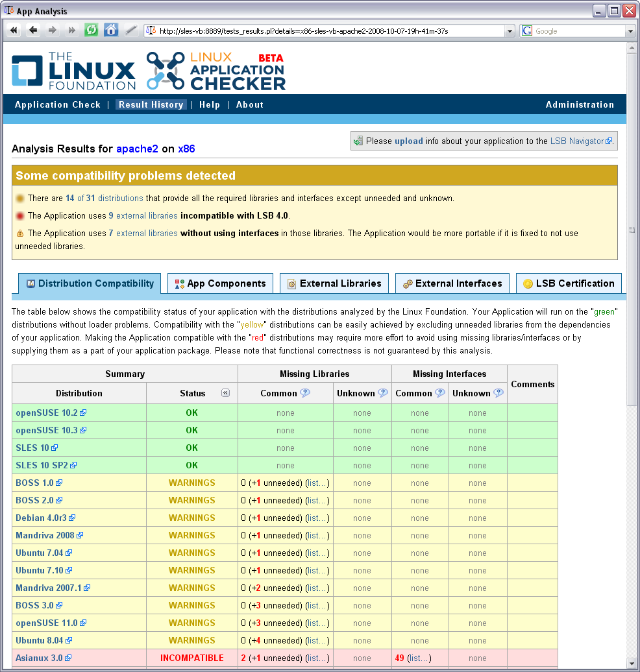
Task: Click the list link in Asianux 3.0 libraries cell
Action: click(317, 658)
